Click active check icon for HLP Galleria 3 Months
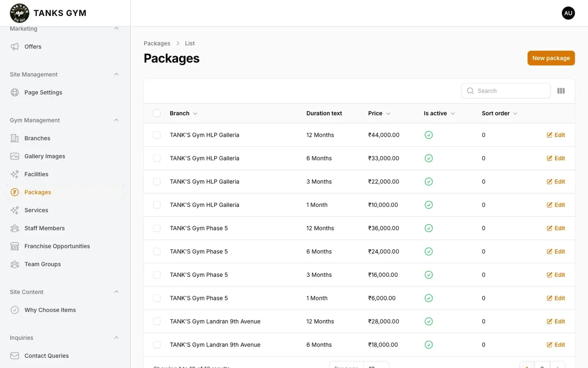588x368 pixels. (428, 182)
